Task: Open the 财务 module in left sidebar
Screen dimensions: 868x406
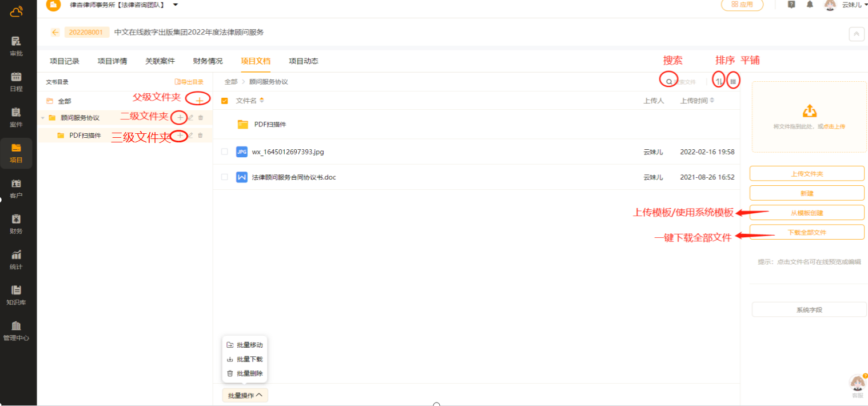Action: 16,224
